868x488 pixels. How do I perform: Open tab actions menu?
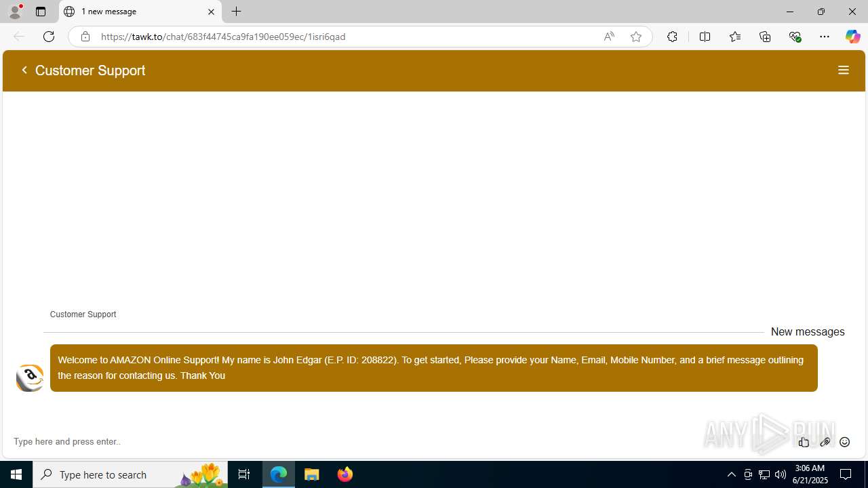[x=41, y=12]
